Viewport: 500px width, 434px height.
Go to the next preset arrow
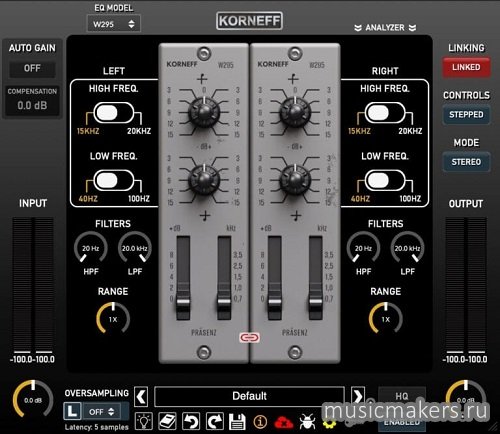tap(358, 396)
